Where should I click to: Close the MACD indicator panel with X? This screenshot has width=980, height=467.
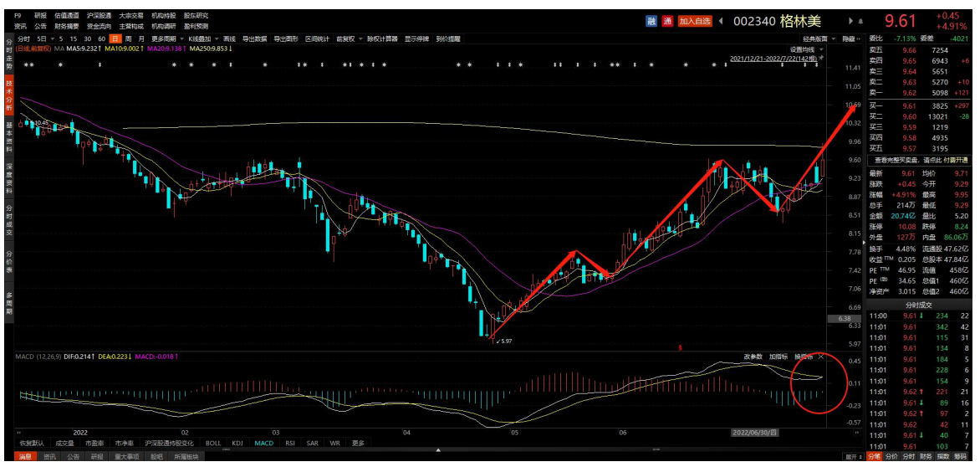pyautogui.click(x=820, y=357)
